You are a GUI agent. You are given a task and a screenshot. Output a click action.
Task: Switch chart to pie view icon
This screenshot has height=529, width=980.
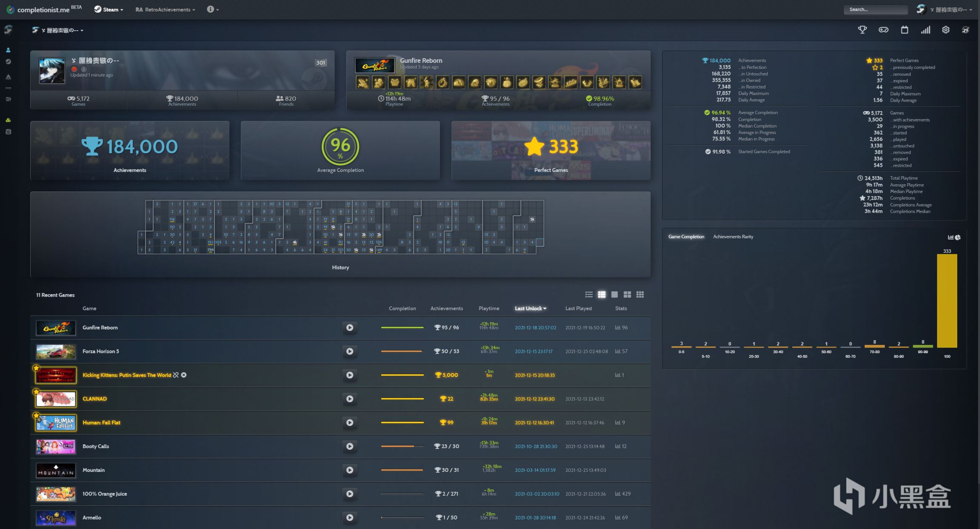pyautogui.click(x=958, y=237)
